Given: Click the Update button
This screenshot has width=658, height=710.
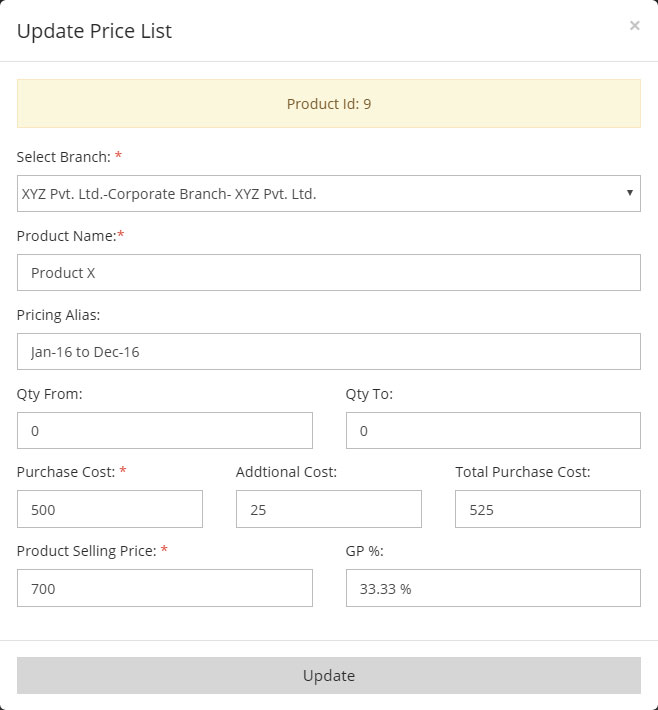Looking at the screenshot, I should (329, 675).
